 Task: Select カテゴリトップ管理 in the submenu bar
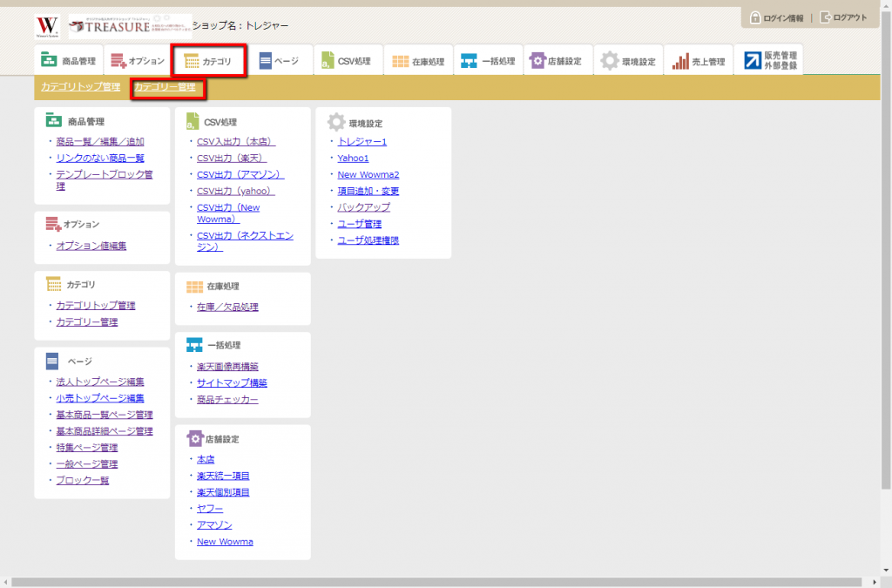click(80, 87)
